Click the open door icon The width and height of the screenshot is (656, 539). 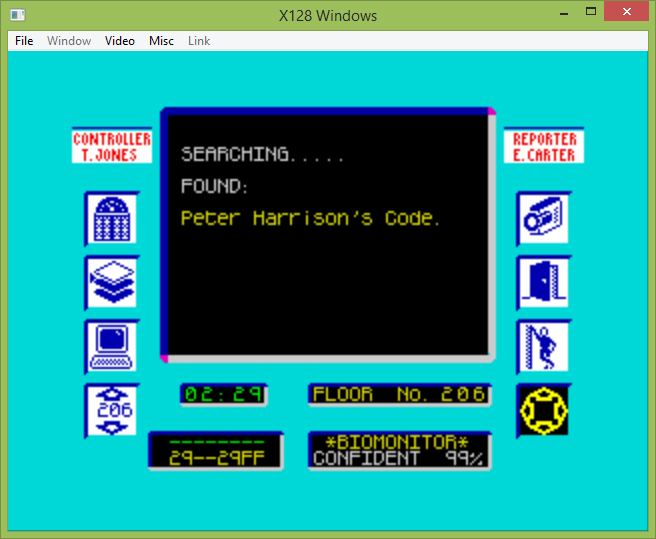click(x=543, y=282)
